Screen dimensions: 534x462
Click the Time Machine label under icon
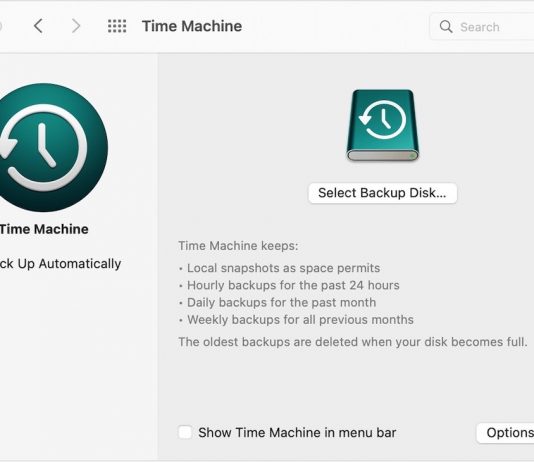click(44, 229)
